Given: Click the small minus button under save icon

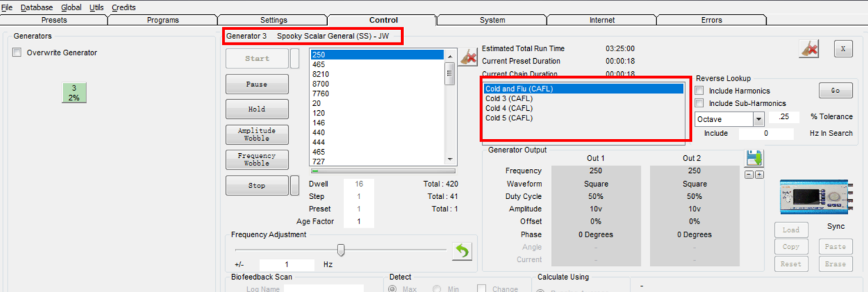Looking at the screenshot, I should [x=749, y=175].
